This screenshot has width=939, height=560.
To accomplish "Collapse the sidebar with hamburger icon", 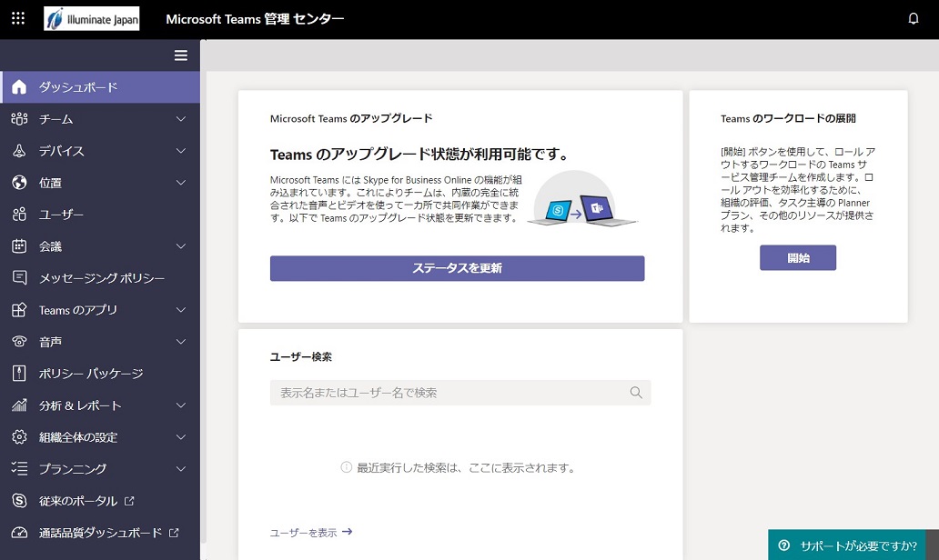I will (x=181, y=55).
